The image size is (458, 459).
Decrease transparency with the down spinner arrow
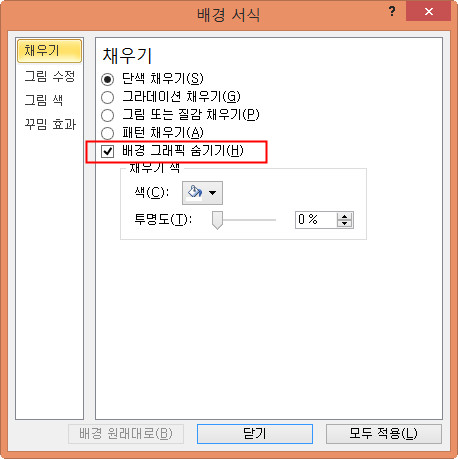tap(345, 224)
